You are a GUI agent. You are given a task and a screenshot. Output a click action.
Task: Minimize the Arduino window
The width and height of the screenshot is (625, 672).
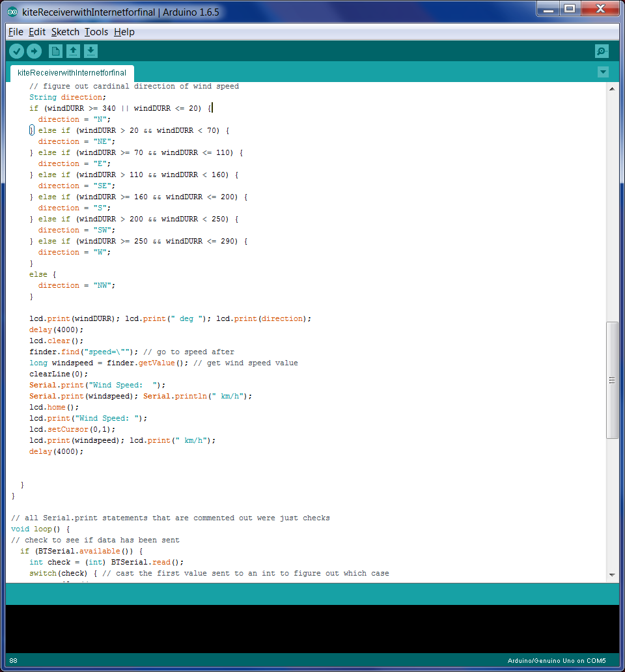click(x=548, y=9)
